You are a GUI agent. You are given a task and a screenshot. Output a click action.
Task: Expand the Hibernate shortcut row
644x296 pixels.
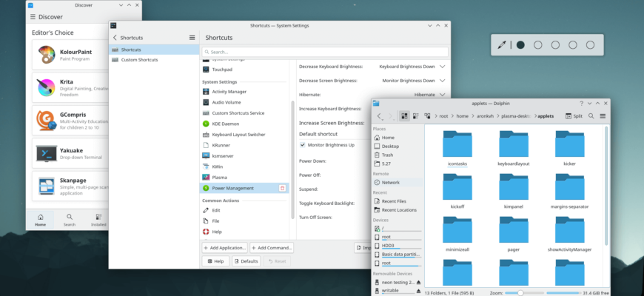[443, 95]
